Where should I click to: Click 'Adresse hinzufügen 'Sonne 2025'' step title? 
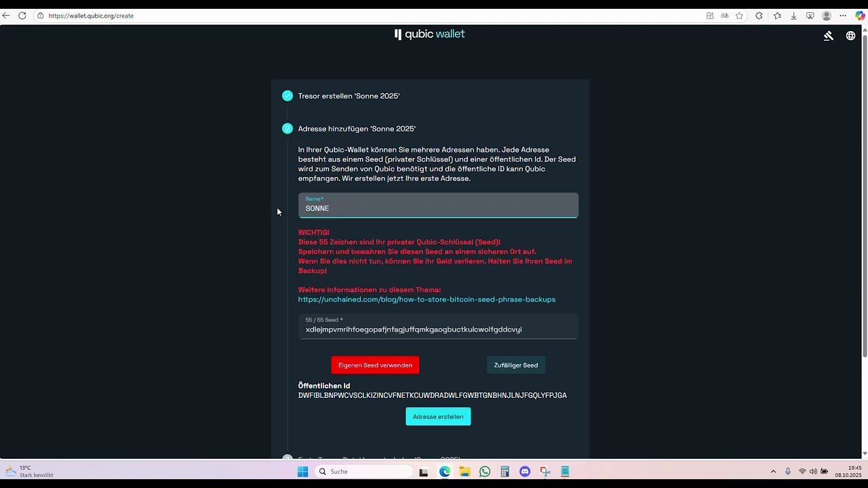357,129
